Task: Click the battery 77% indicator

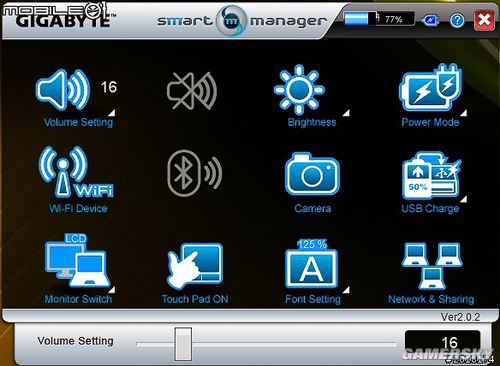Action: (379, 19)
